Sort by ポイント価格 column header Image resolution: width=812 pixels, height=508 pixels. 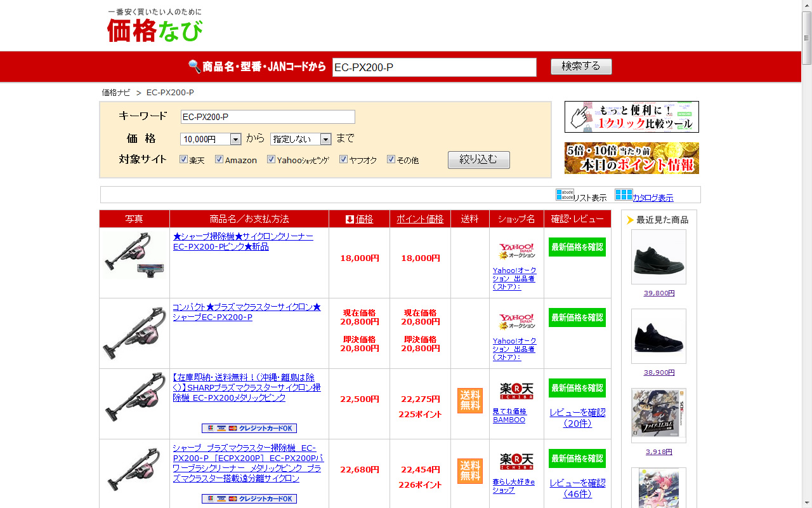coord(420,219)
